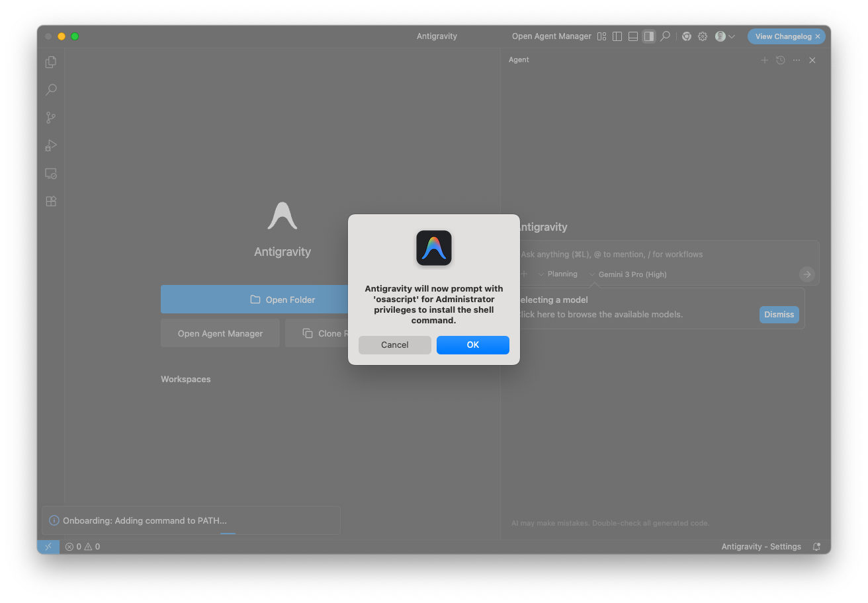Screen dimensions: 868x603
Task: Click OK in the osascript dialog
Action: pyautogui.click(x=472, y=345)
